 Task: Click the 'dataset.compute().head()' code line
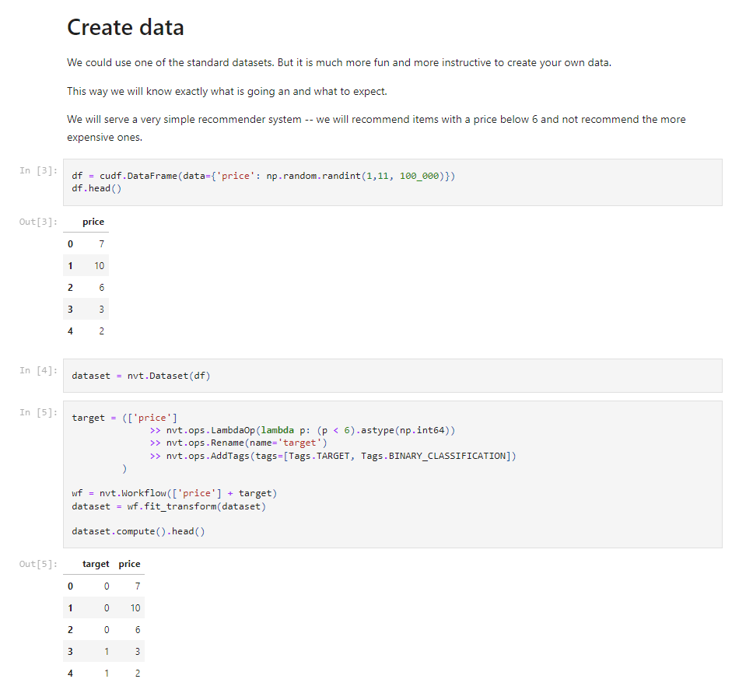click(138, 531)
